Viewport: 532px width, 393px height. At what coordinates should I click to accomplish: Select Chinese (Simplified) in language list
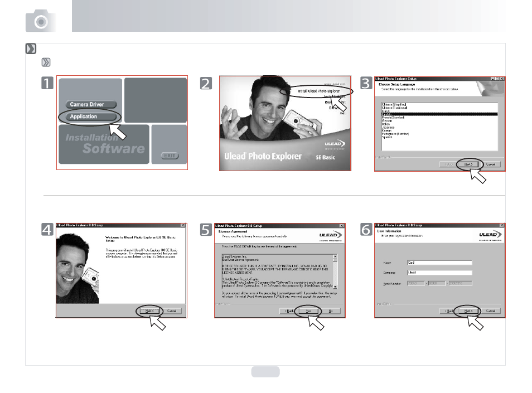pyautogui.click(x=394, y=104)
